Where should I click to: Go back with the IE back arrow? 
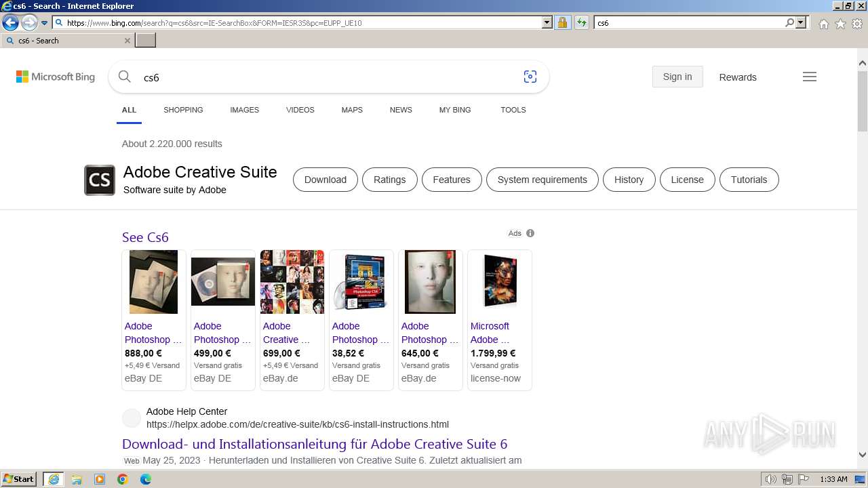click(x=10, y=23)
